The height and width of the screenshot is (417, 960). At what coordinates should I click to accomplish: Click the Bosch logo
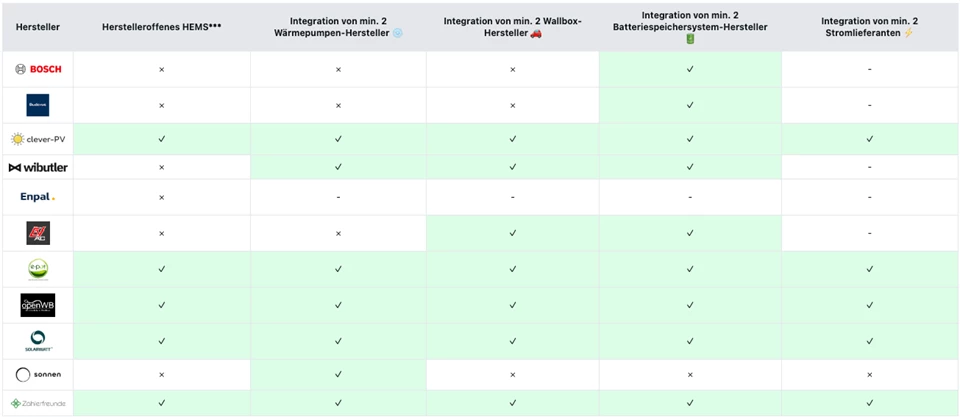(x=38, y=69)
